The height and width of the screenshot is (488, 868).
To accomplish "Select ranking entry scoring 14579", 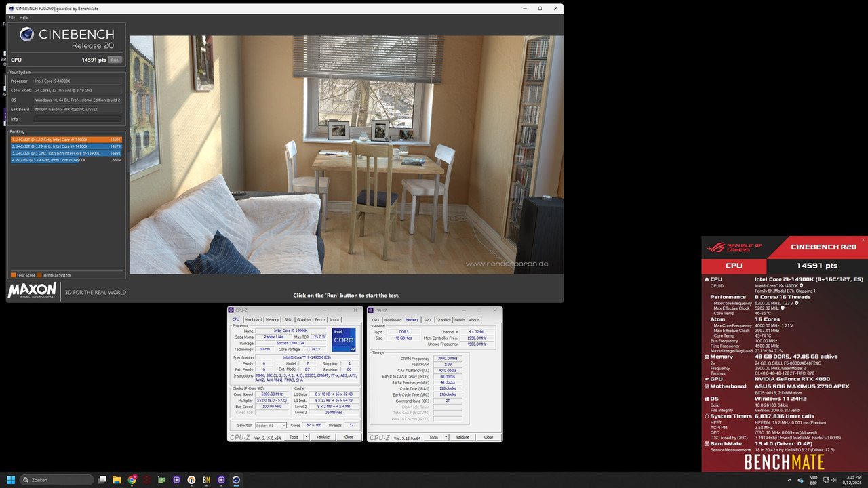I will point(66,146).
